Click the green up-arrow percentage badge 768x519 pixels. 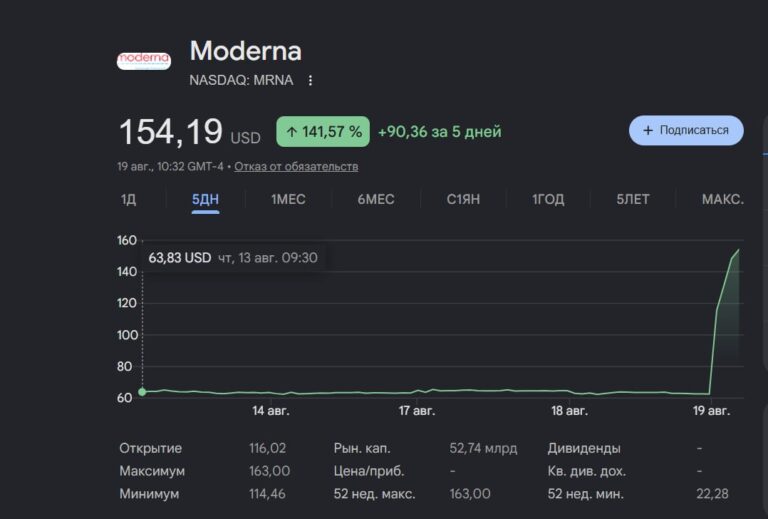(323, 131)
